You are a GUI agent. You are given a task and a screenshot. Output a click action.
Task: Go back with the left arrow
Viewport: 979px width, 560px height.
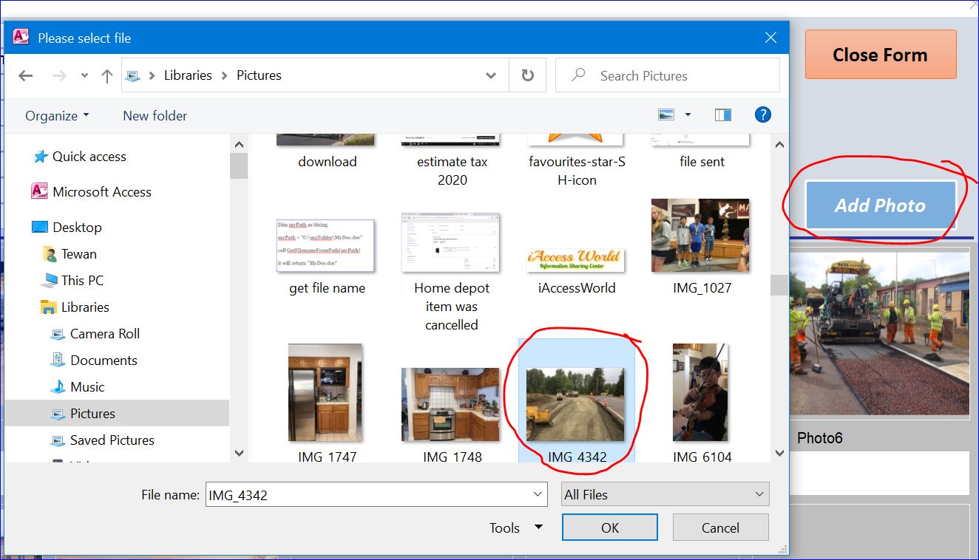26,75
